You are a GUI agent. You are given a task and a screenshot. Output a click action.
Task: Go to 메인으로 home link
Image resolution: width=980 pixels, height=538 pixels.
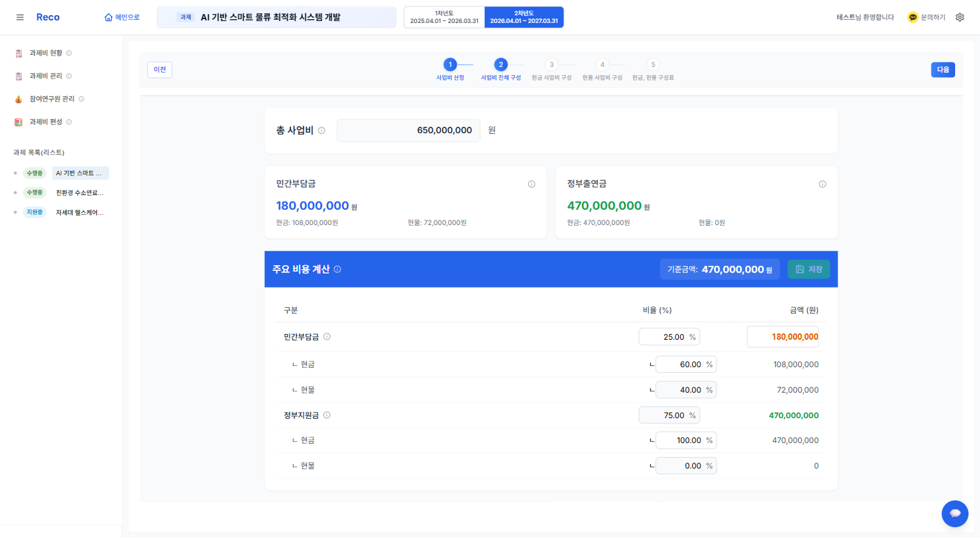pyautogui.click(x=122, y=17)
